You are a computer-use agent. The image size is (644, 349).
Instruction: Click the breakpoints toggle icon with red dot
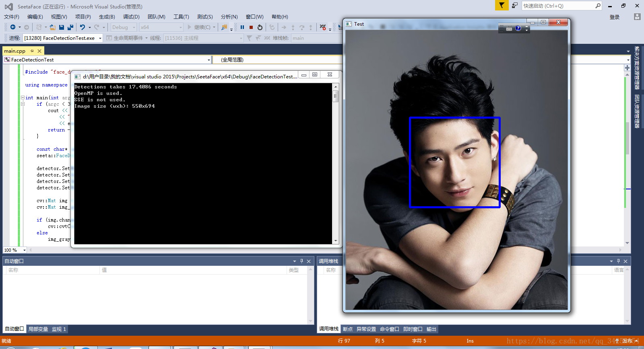[x=323, y=27]
